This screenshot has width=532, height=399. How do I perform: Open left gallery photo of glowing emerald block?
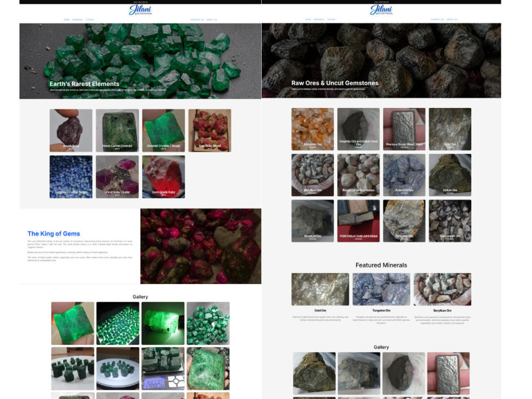click(x=163, y=323)
